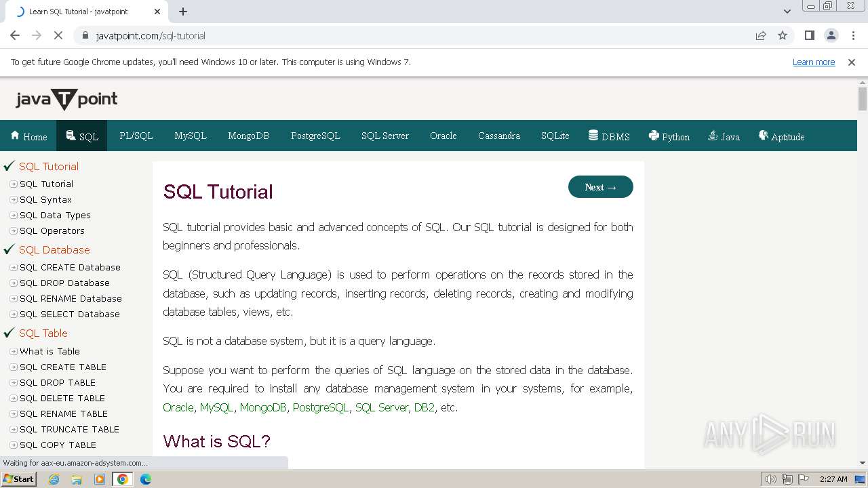Open the Python tutorial menu
This screenshot has width=868, height=488.
pyautogui.click(x=669, y=136)
